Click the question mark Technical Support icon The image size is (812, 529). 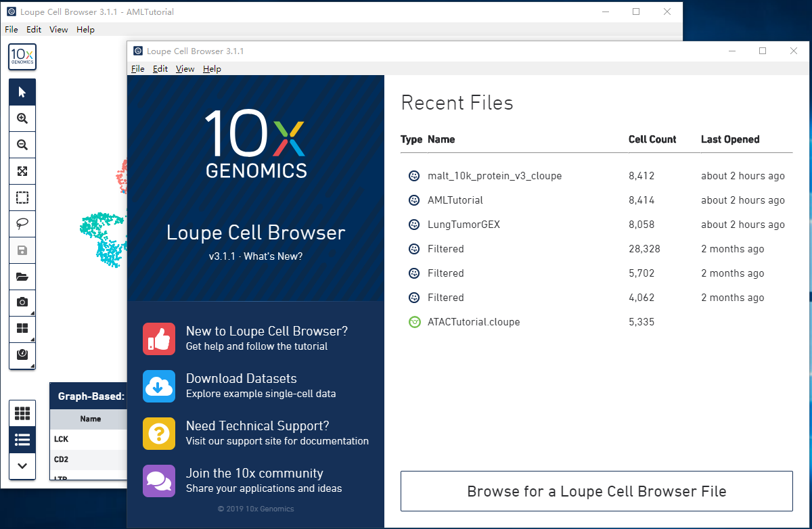tap(159, 434)
